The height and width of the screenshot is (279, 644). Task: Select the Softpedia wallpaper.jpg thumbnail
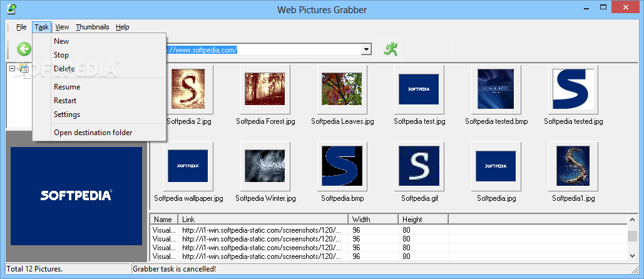(188, 166)
